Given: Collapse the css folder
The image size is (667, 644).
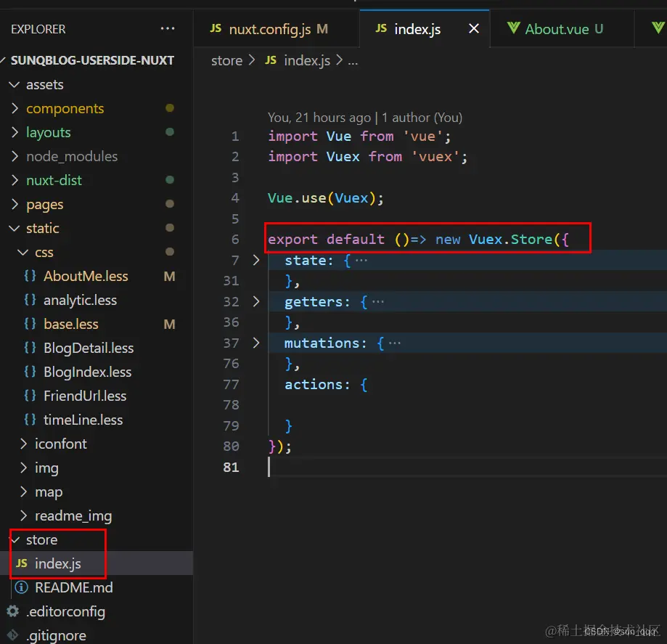Looking at the screenshot, I should [23, 252].
